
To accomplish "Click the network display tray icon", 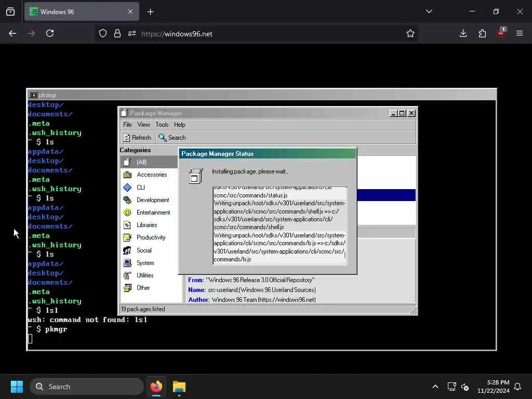I will 451,387.
